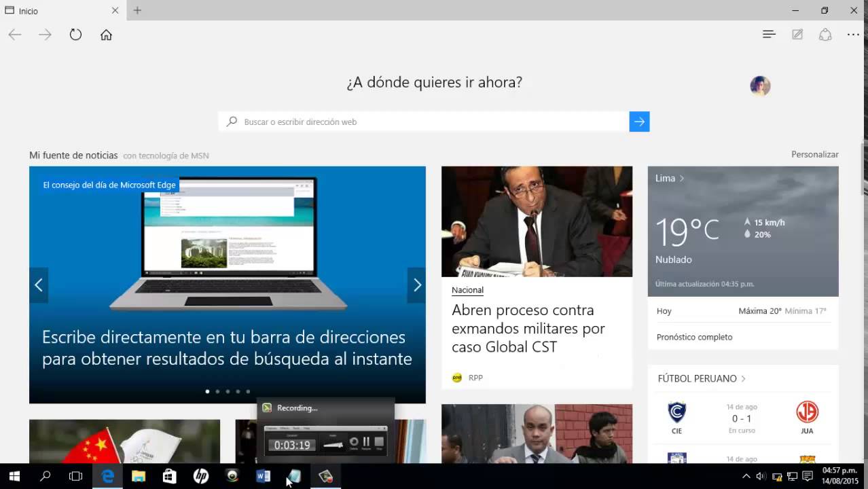Image resolution: width=868 pixels, height=489 pixels.
Task: Open the network icon in system tray
Action: coord(792,476)
